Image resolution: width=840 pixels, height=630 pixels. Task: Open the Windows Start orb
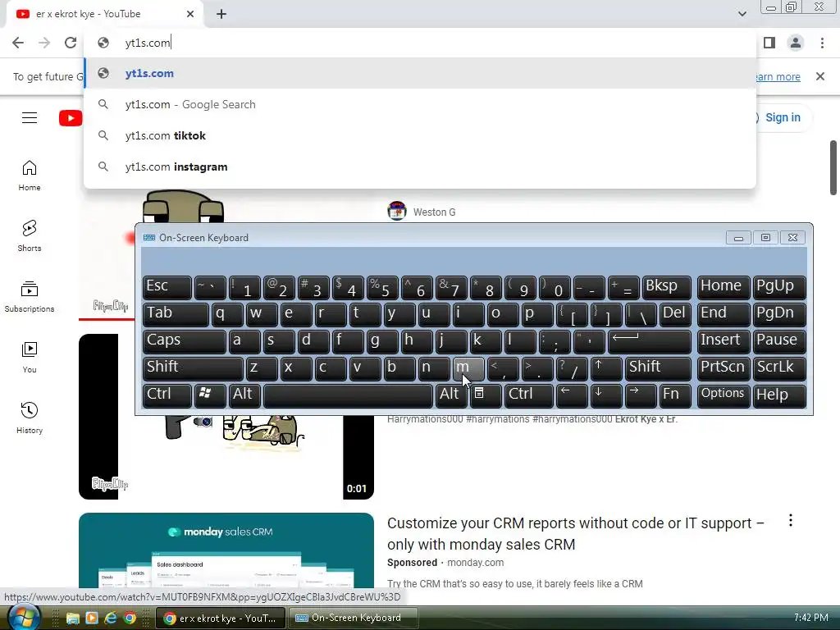tap(25, 618)
